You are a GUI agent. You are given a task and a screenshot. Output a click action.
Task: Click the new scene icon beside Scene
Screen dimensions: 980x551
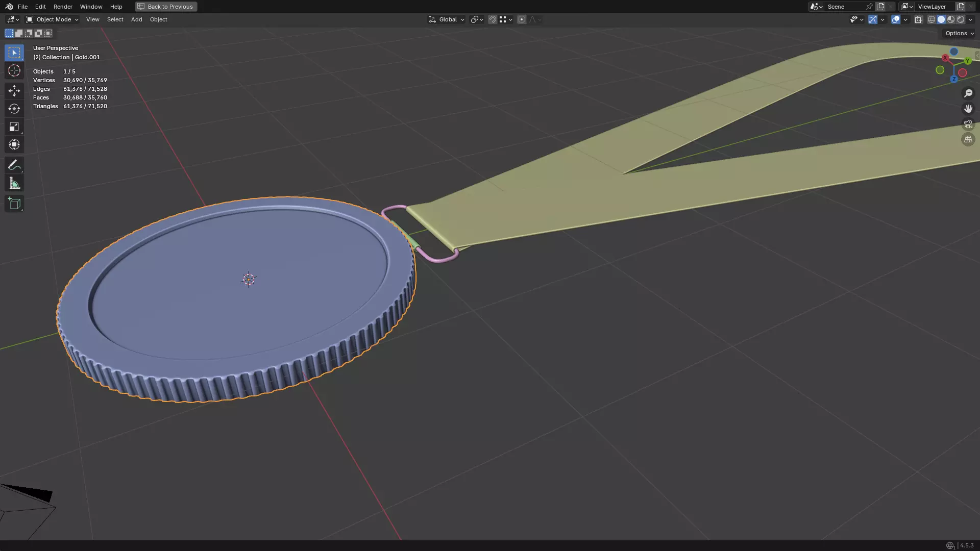[880, 7]
